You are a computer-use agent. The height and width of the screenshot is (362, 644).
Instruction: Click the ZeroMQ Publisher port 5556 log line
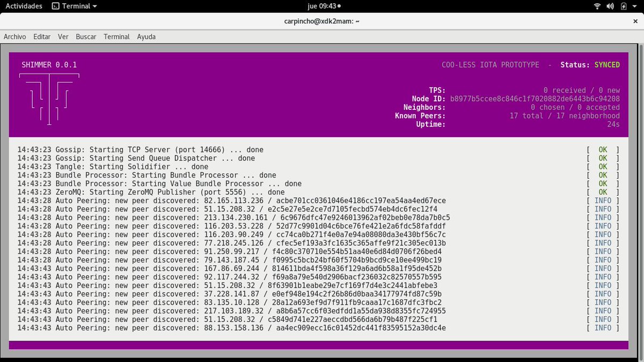coord(151,192)
